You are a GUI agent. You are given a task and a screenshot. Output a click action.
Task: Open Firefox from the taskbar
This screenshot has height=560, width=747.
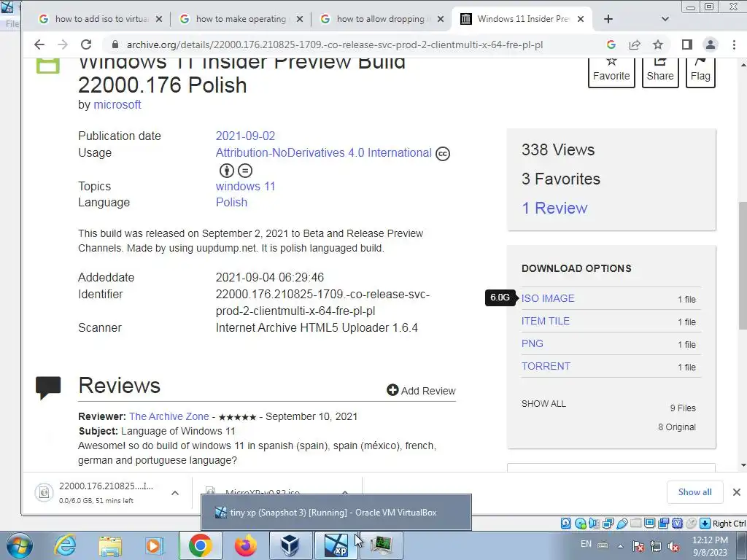tap(245, 545)
